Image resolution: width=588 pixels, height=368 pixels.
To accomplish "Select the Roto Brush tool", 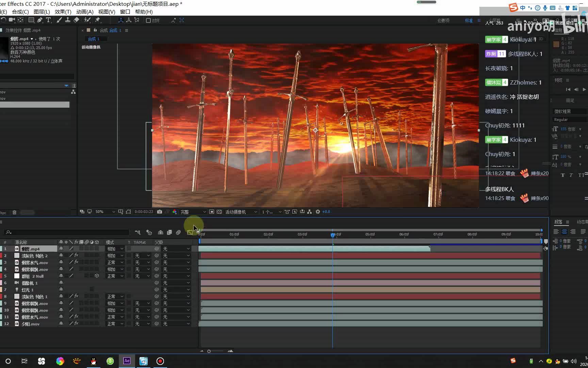I will pos(87,20).
